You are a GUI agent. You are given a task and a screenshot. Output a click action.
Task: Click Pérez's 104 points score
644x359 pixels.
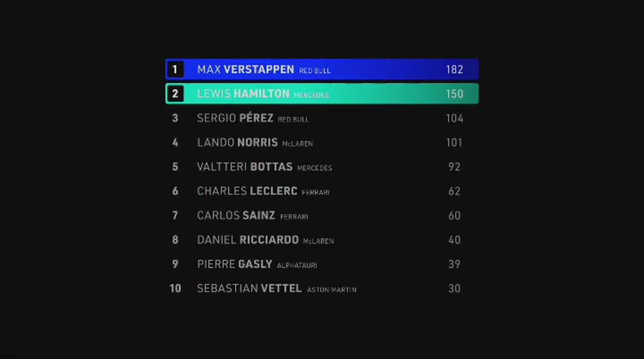(454, 118)
